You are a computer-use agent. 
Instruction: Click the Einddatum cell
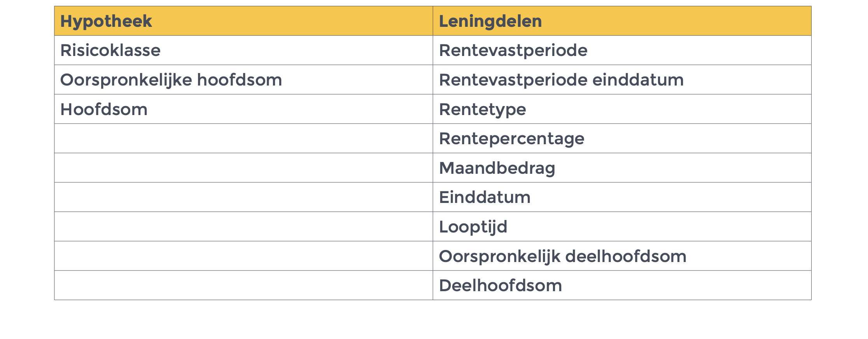click(622, 197)
